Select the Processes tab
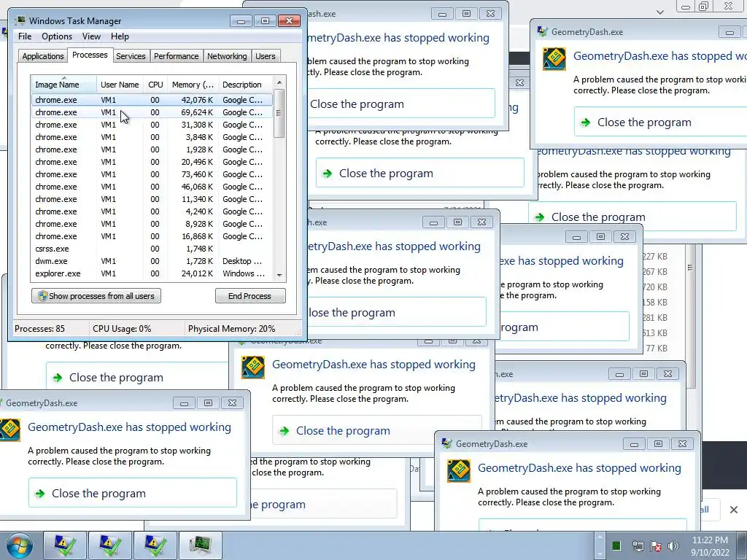Image resolution: width=747 pixels, height=560 pixels. click(x=90, y=55)
